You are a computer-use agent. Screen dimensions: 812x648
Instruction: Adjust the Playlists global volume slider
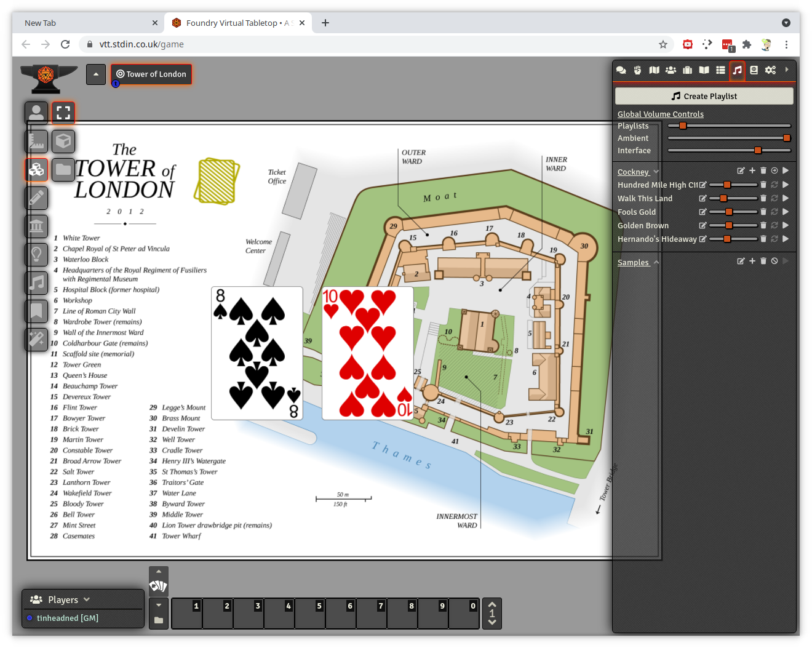coord(729,126)
